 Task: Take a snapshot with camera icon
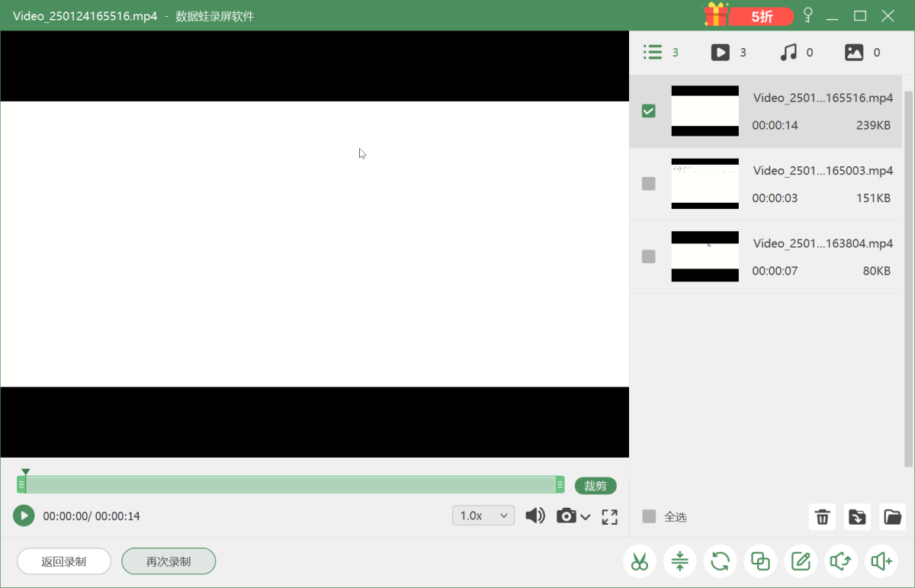pyautogui.click(x=566, y=516)
